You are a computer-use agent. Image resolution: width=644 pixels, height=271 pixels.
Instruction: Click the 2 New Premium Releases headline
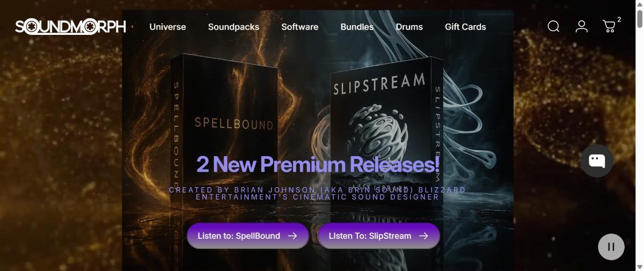(318, 164)
